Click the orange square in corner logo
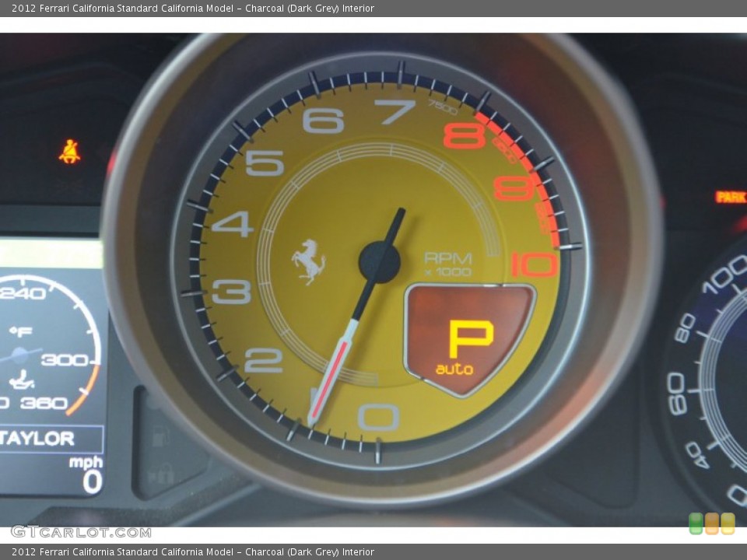The image size is (747, 560). tap(712, 523)
